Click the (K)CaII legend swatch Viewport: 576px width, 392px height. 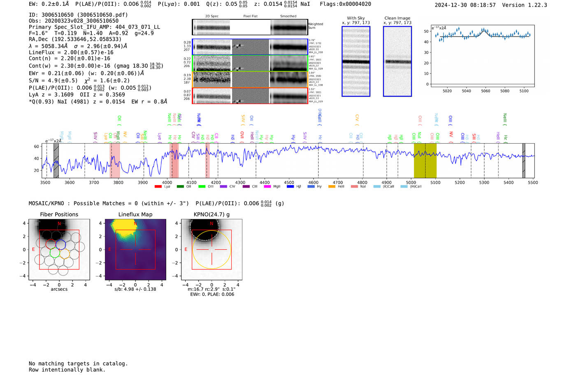point(377,187)
